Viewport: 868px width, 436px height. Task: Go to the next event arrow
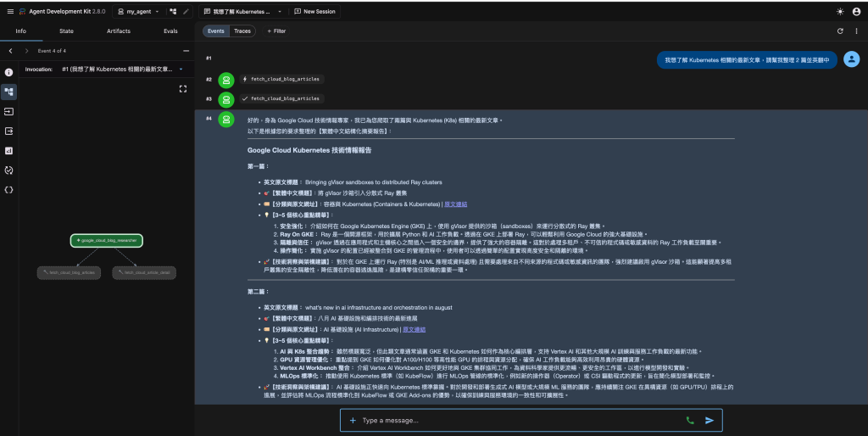[26, 51]
